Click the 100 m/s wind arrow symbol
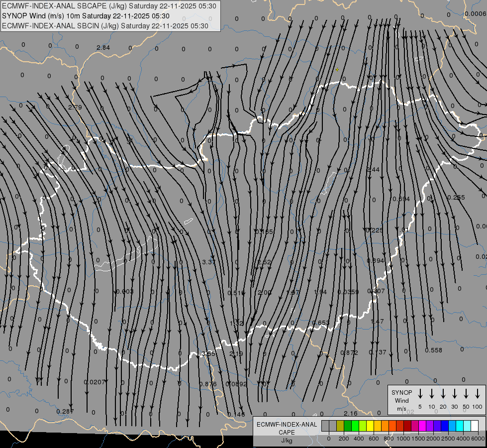This screenshot has width=487, height=448. [x=478, y=394]
